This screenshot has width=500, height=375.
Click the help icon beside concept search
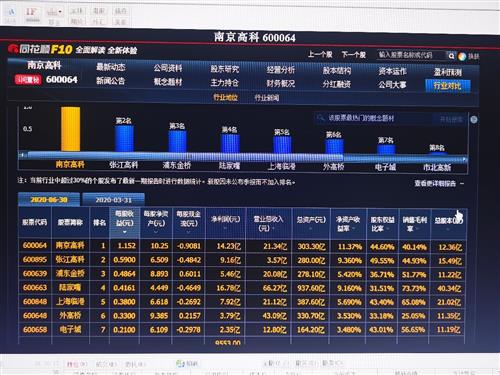474,119
